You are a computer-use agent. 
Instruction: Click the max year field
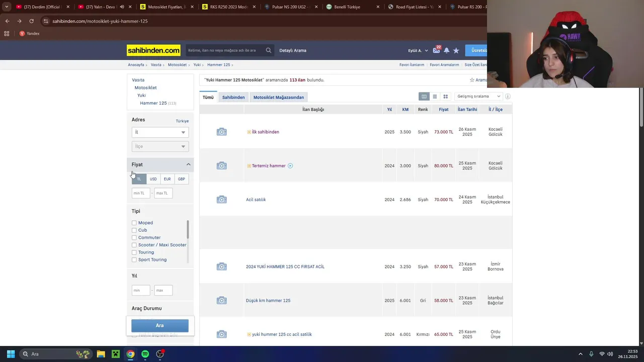164,290
